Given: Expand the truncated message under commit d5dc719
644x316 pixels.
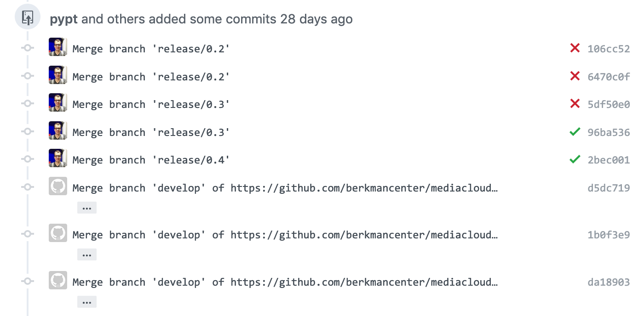Looking at the screenshot, I should tap(87, 207).
